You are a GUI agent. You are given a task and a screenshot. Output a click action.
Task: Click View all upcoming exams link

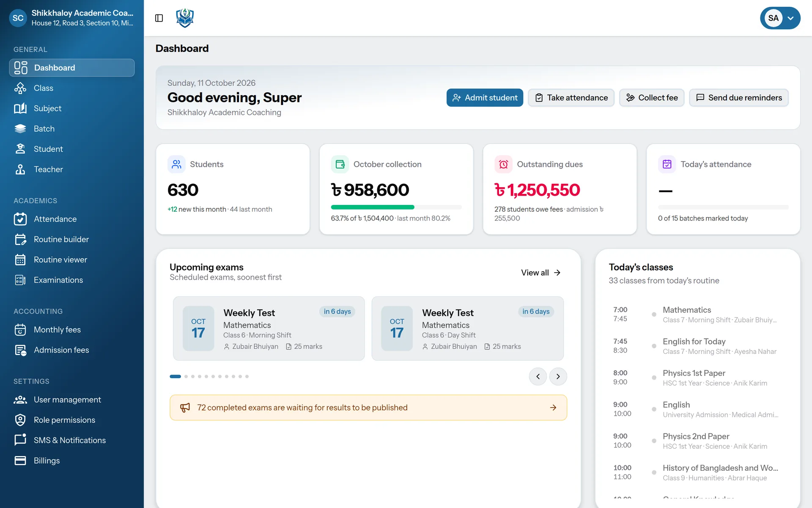[541, 273]
